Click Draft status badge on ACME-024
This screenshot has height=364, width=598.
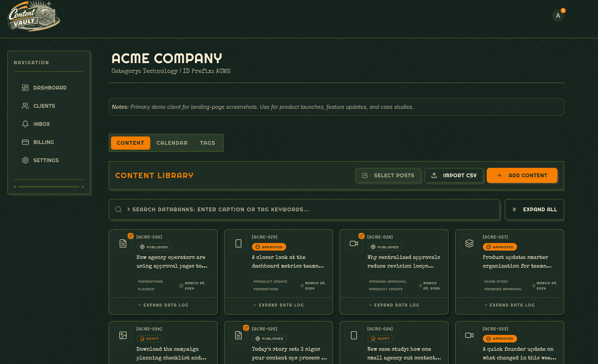380,339
